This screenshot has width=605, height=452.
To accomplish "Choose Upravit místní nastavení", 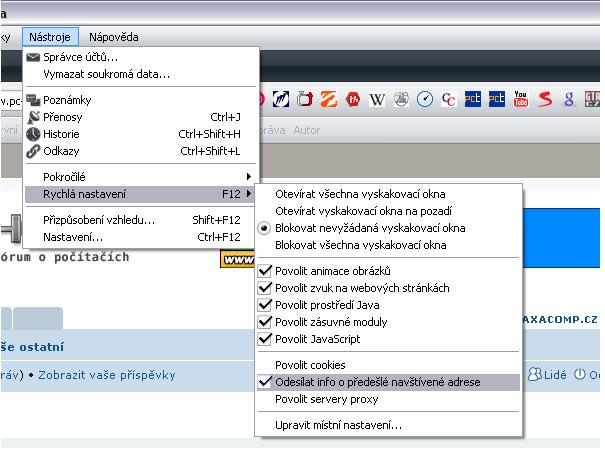I will coord(339,425).
